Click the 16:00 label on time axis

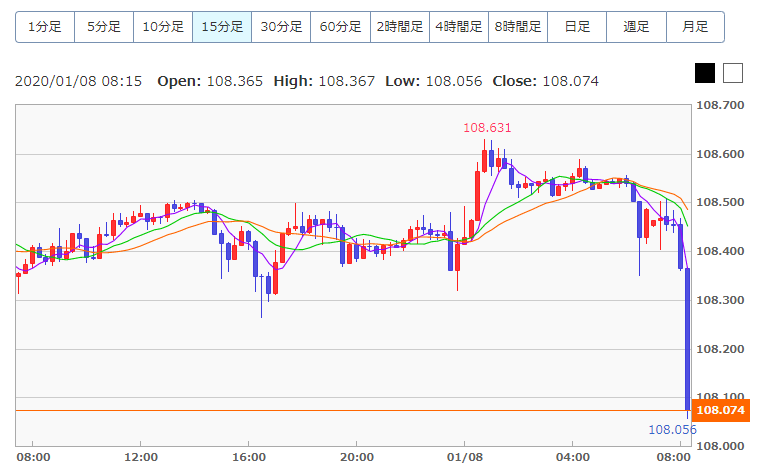pyautogui.click(x=248, y=457)
